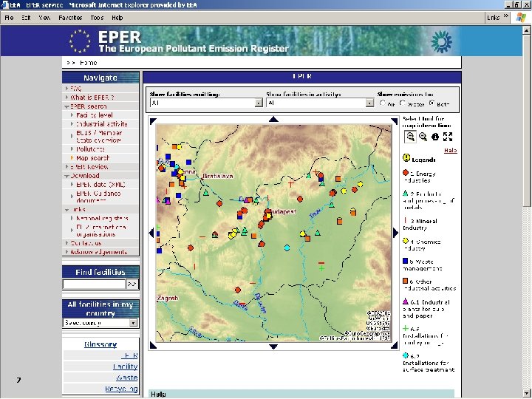This screenshot has height=399, width=532.
Task: Open the 'Show facilities in activity' dropdown
Action: (x=370, y=103)
